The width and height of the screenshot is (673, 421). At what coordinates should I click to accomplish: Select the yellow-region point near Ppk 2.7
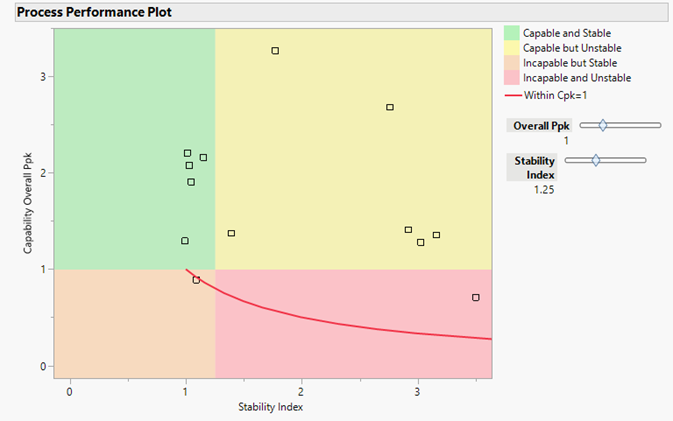(x=390, y=107)
